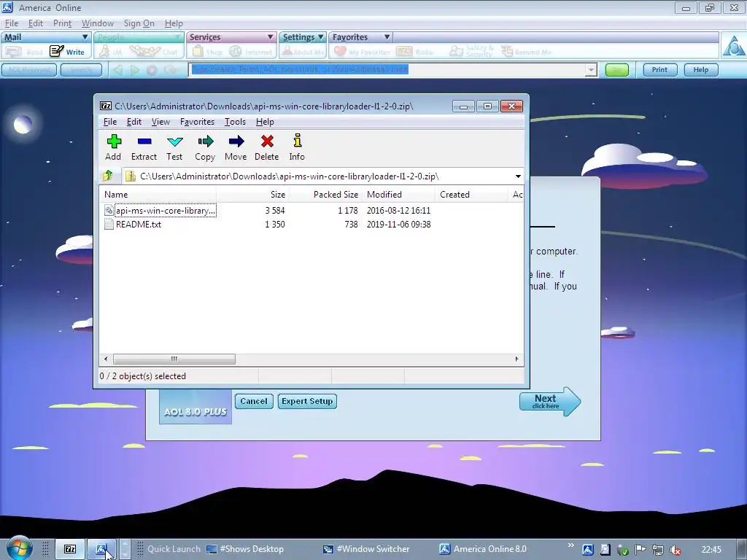Expand the 7-Zip address path dropdown
This screenshot has width=747, height=560.
tap(518, 176)
